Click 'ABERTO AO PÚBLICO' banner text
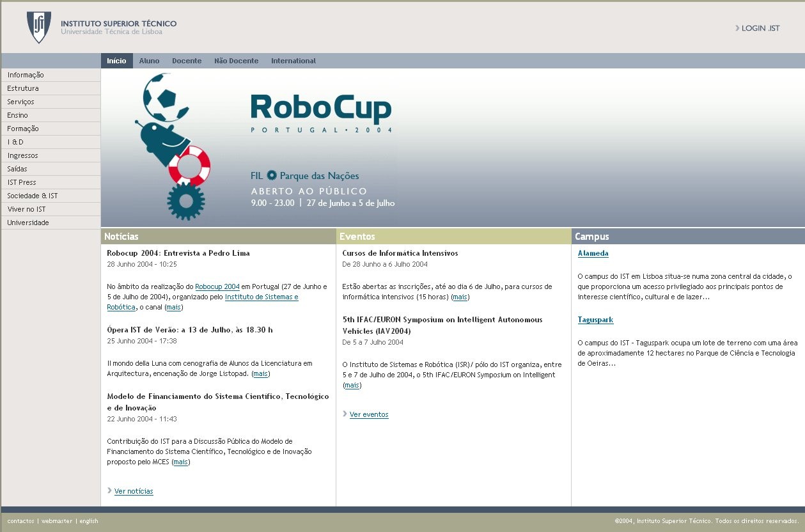The width and height of the screenshot is (805, 532). (309, 191)
